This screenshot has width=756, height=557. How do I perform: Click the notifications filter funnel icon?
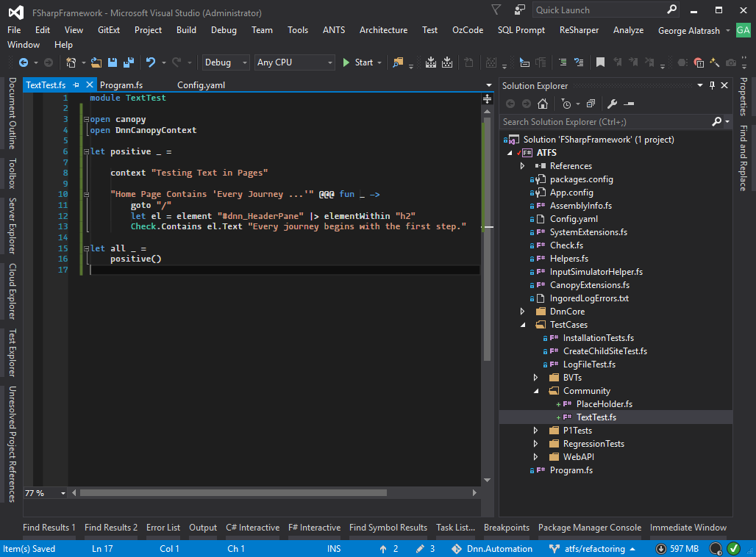pos(496,10)
